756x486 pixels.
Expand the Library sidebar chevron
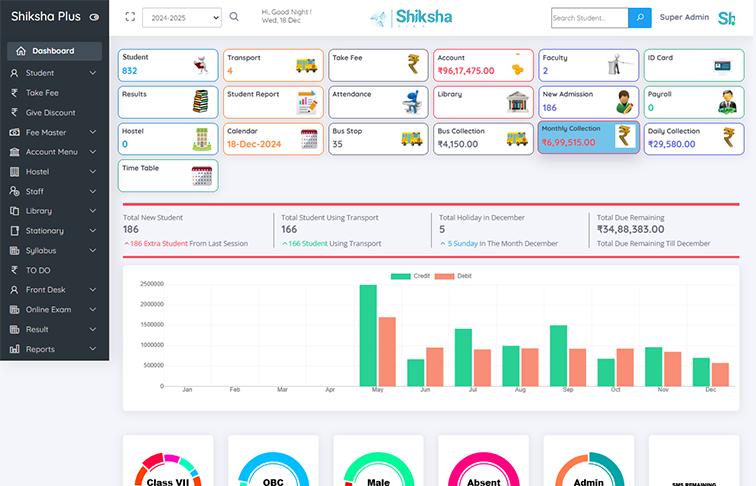(93, 211)
